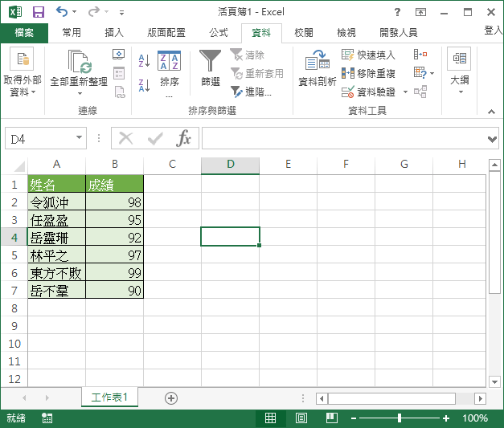Expand the Undo history dropdown arrow

coord(74,12)
